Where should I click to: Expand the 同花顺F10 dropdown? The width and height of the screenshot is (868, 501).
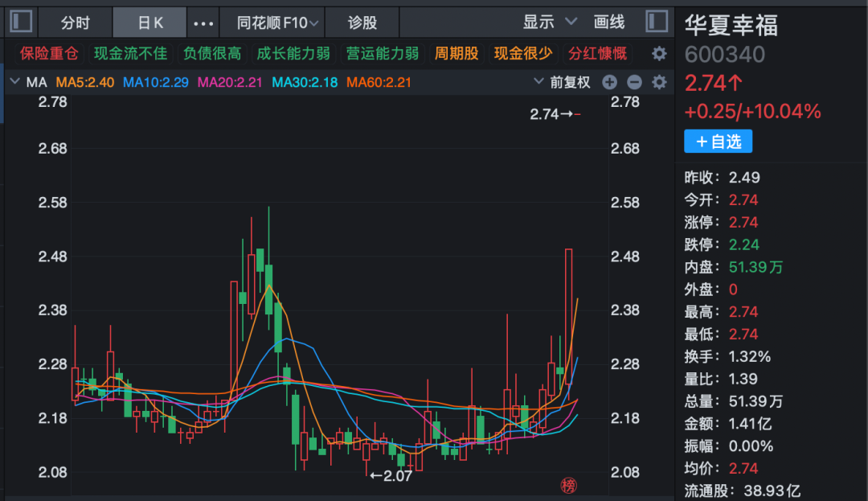[x=278, y=23]
